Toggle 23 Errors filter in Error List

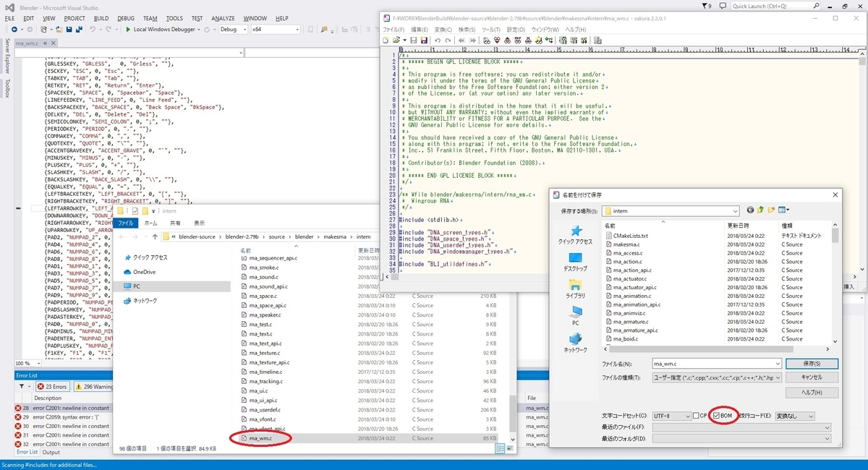51,387
